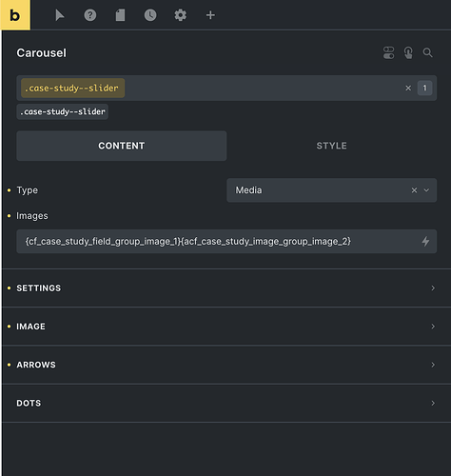451x476 pixels.
Task: Clear the Media type selection
Action: tap(414, 190)
